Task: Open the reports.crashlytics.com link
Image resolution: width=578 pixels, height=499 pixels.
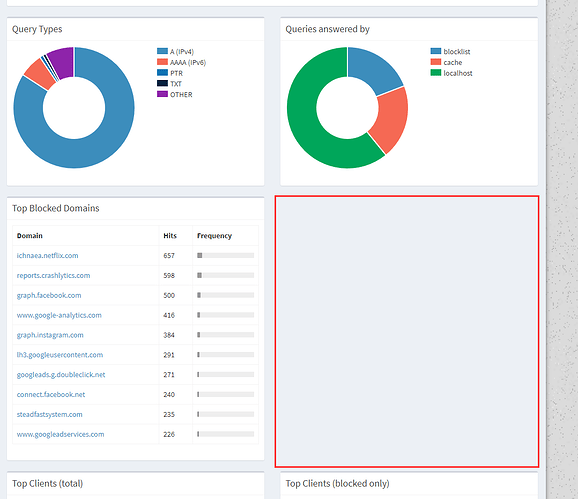Action: point(53,275)
